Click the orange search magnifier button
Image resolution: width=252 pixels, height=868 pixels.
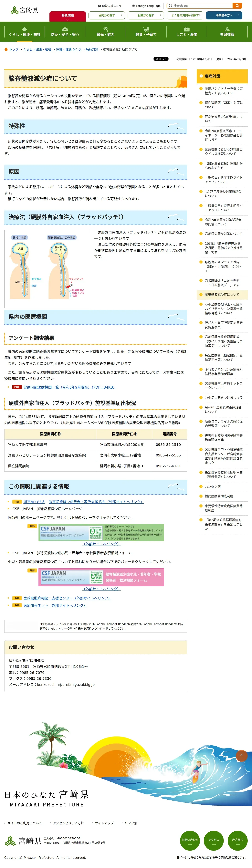tap(237, 6)
